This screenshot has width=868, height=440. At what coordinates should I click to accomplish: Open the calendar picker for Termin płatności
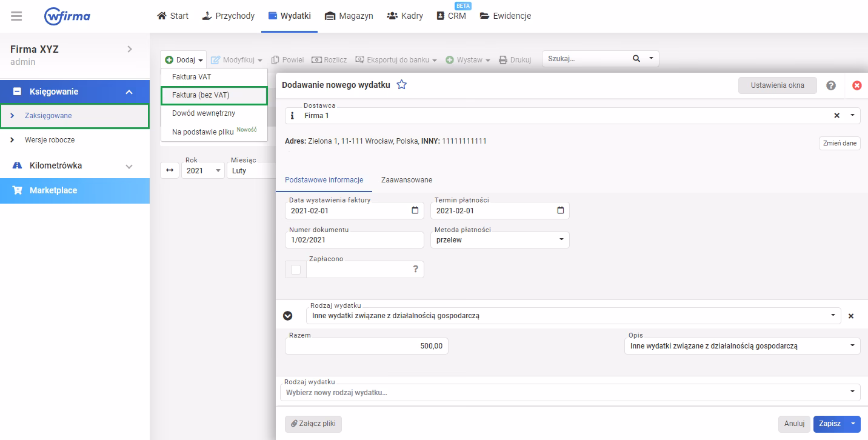point(560,210)
